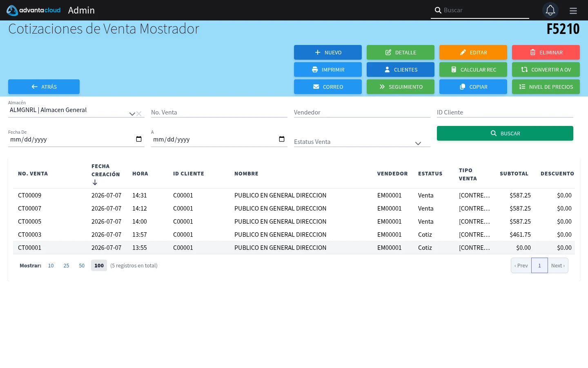Click CALCULAR REC button
This screenshot has height=368, width=588.
point(473,70)
